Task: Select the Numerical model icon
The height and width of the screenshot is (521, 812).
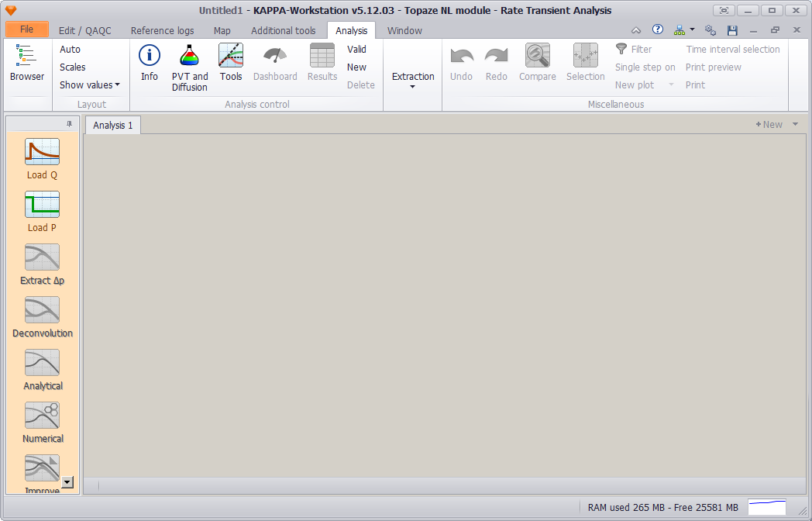Action: tap(42, 416)
